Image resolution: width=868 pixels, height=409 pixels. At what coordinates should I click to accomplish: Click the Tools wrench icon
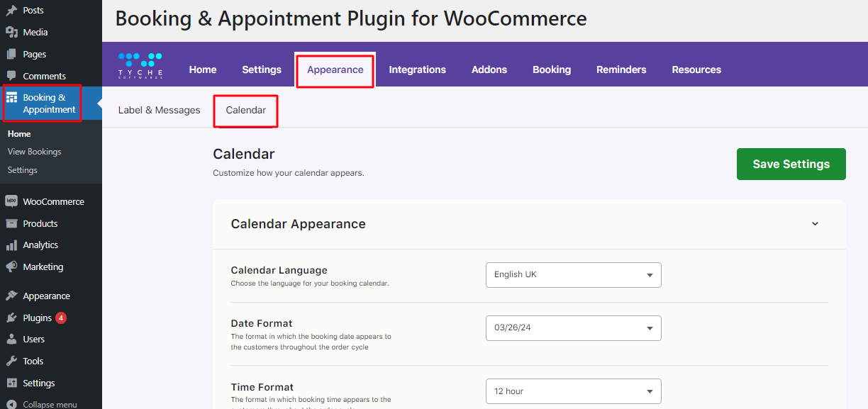pos(11,362)
